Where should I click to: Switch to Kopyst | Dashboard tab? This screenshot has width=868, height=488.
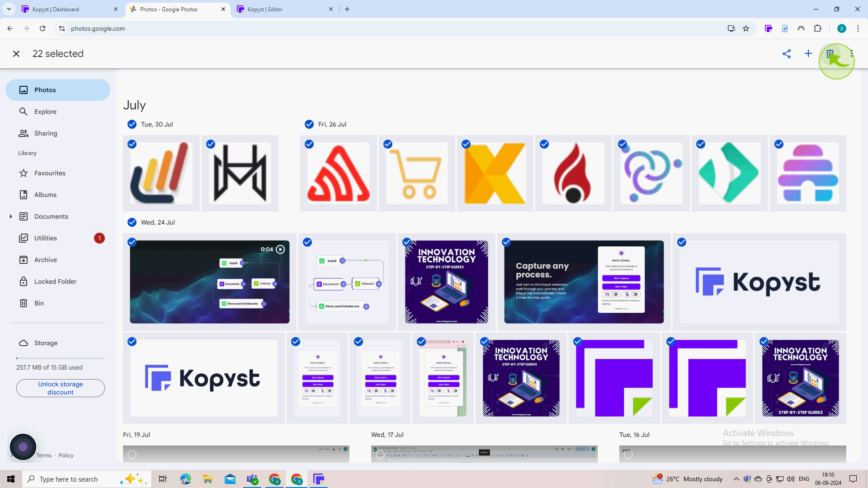point(70,9)
